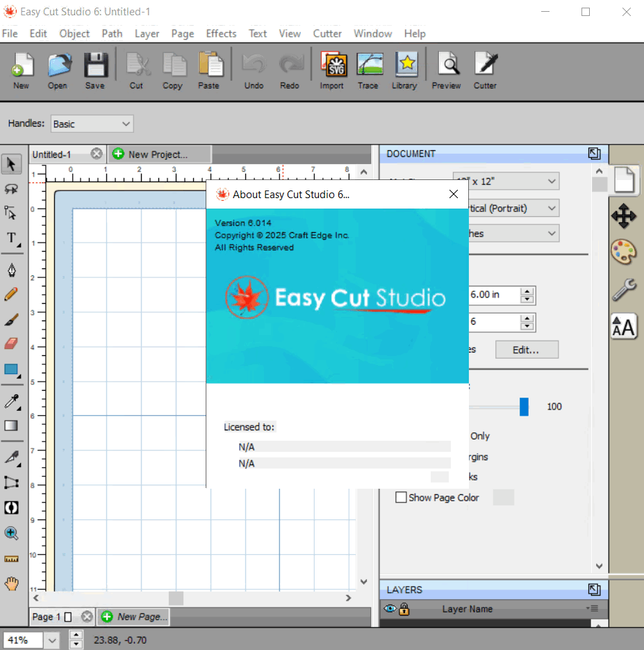
Task: Toggle layer visibility eye in Layers panel
Action: [x=390, y=608]
